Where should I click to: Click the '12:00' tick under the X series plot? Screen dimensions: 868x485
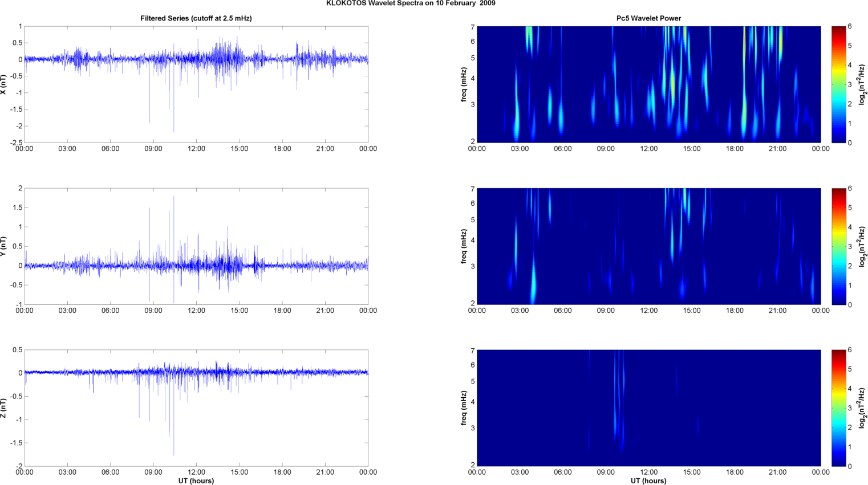(196, 149)
